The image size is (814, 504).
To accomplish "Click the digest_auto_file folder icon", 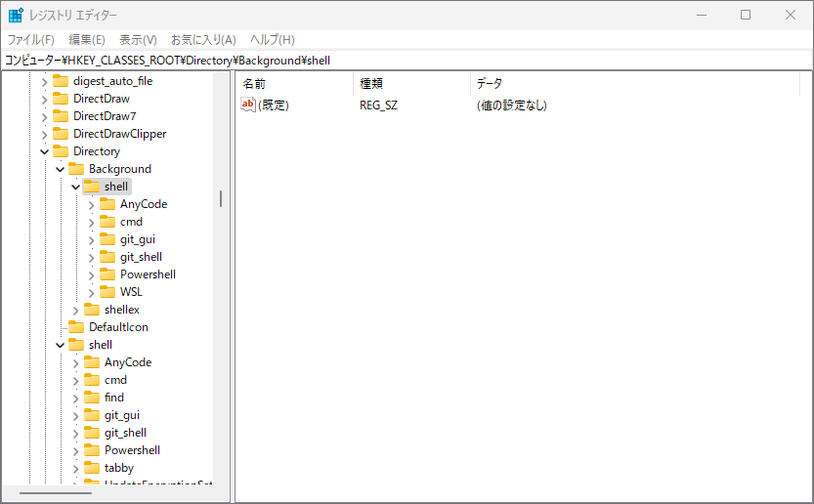I will pyautogui.click(x=61, y=80).
